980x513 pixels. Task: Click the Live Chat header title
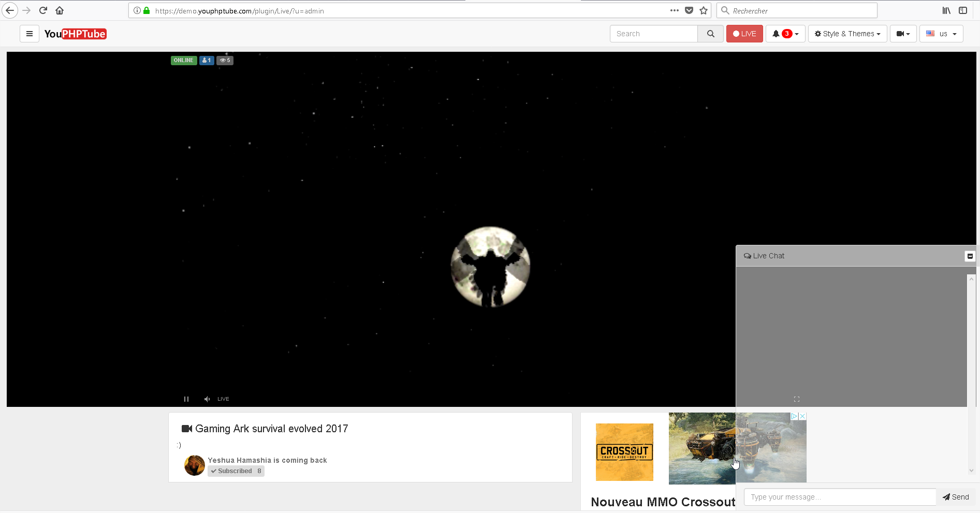tap(764, 256)
